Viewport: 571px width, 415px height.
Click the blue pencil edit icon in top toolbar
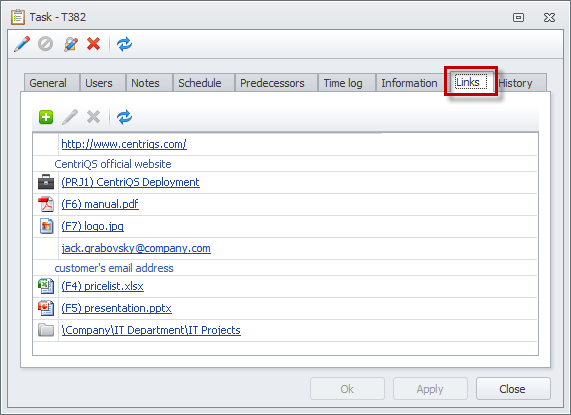point(22,44)
